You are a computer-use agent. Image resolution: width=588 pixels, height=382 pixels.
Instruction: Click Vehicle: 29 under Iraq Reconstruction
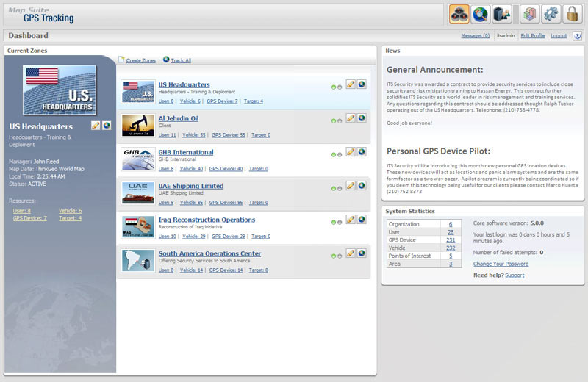[x=194, y=236]
